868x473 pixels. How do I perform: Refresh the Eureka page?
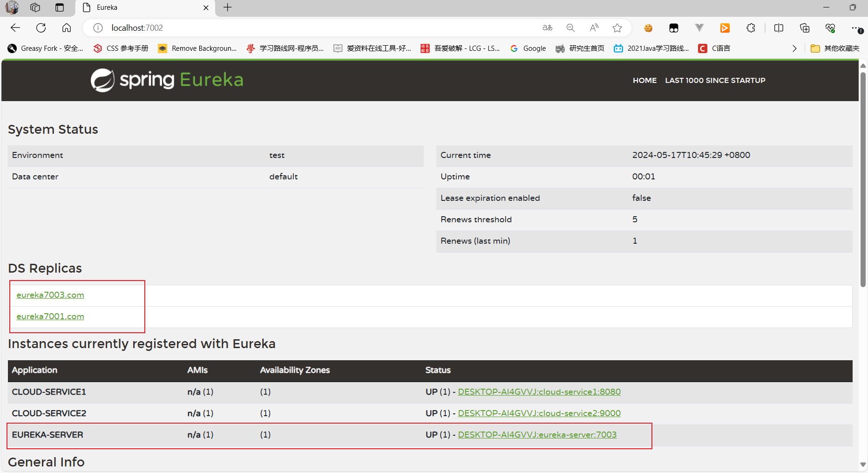click(41, 28)
